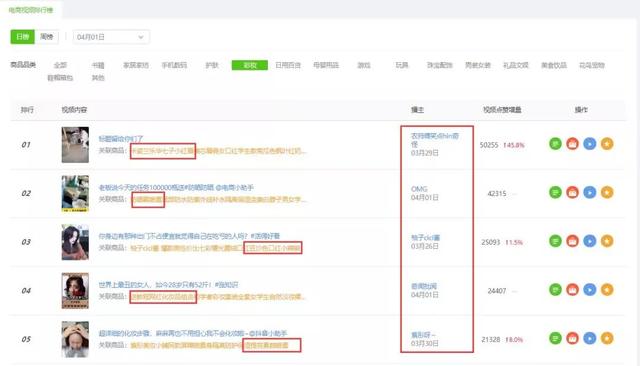The height and width of the screenshot is (366, 640).
Task: Filter by category 书籍
Action: (98, 65)
